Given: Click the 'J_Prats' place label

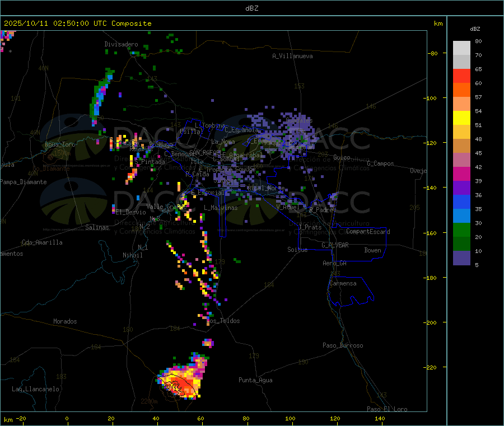Looking at the screenshot, I should tap(310, 227).
